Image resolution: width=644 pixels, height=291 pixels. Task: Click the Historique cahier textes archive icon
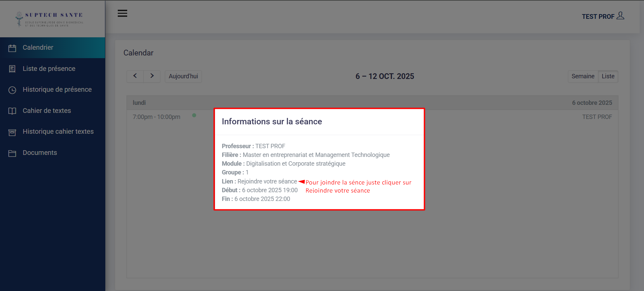click(12, 132)
